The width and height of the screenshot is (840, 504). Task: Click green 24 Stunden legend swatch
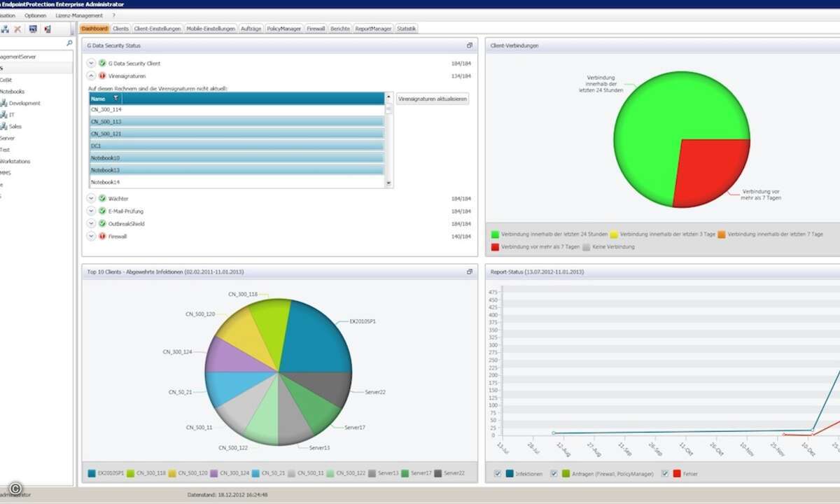(496, 234)
